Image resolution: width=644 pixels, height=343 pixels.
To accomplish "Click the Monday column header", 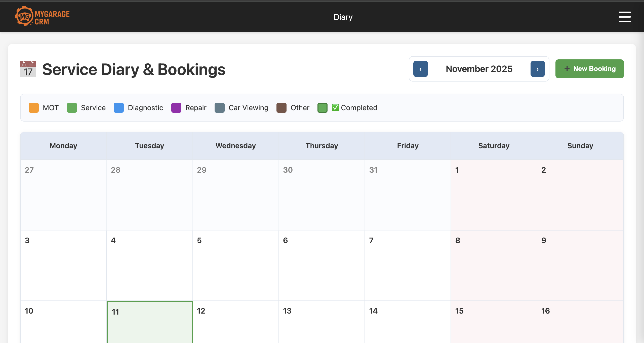I will 63,145.
